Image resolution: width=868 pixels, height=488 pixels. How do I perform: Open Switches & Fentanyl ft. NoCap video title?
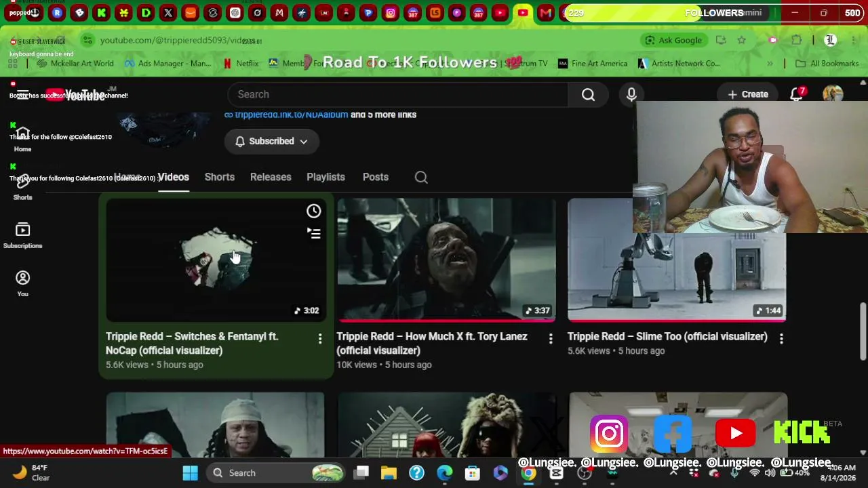192,343
